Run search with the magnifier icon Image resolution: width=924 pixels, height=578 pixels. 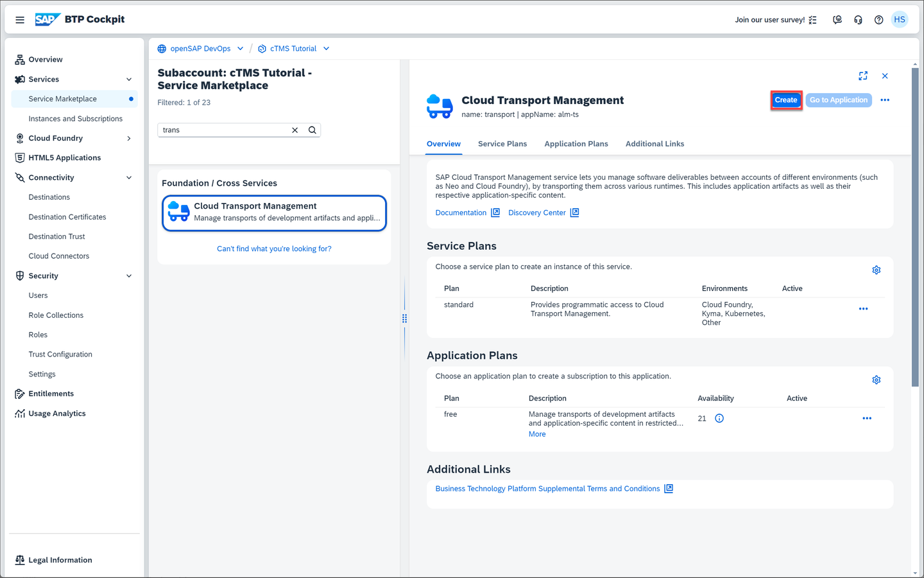pos(312,130)
